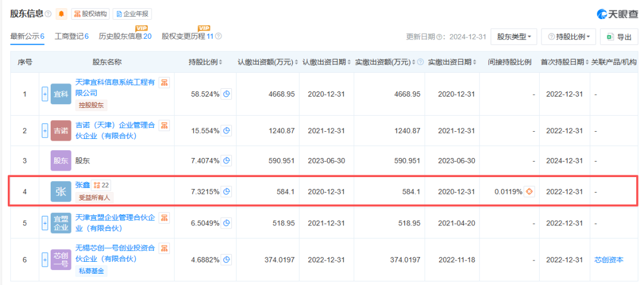The width and height of the screenshot is (644, 285).
Task: Switch to the 工商登记 tab
Action: tap(72, 36)
